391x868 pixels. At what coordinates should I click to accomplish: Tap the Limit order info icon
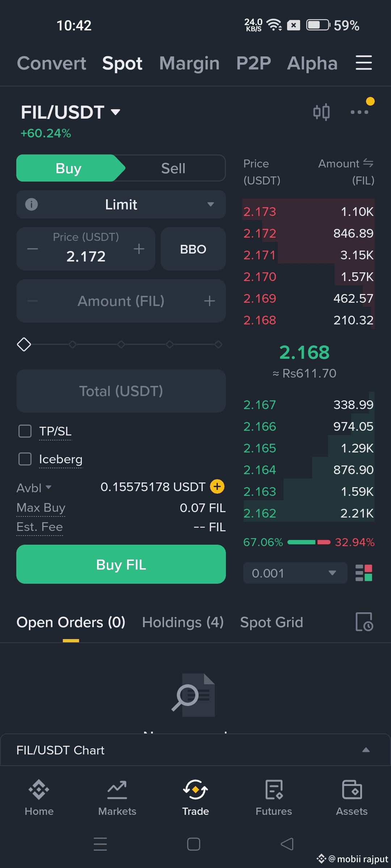31,204
